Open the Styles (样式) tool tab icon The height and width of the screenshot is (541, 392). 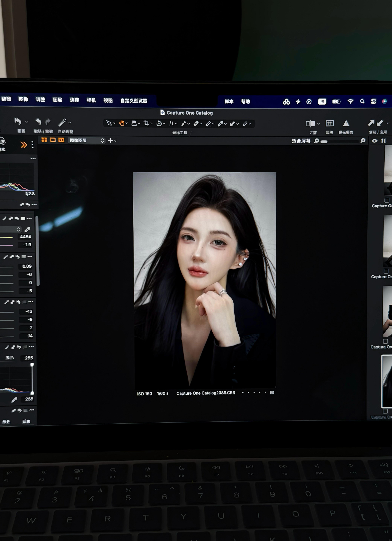point(2,141)
